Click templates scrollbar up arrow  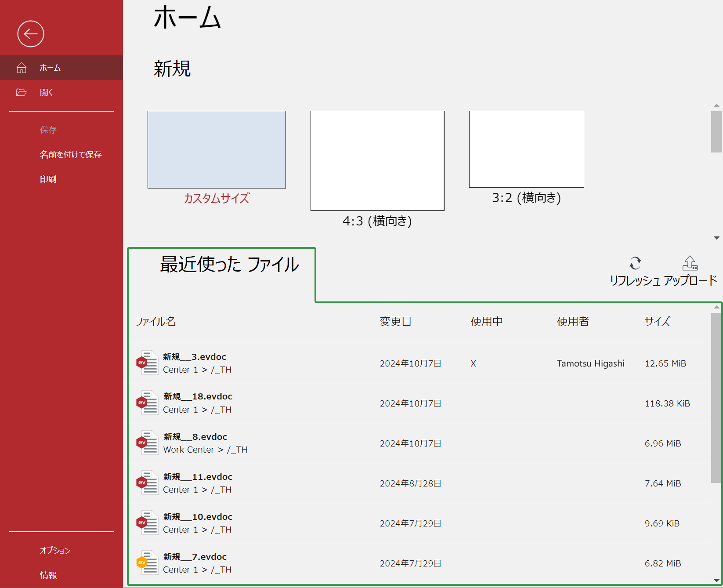tap(716, 105)
